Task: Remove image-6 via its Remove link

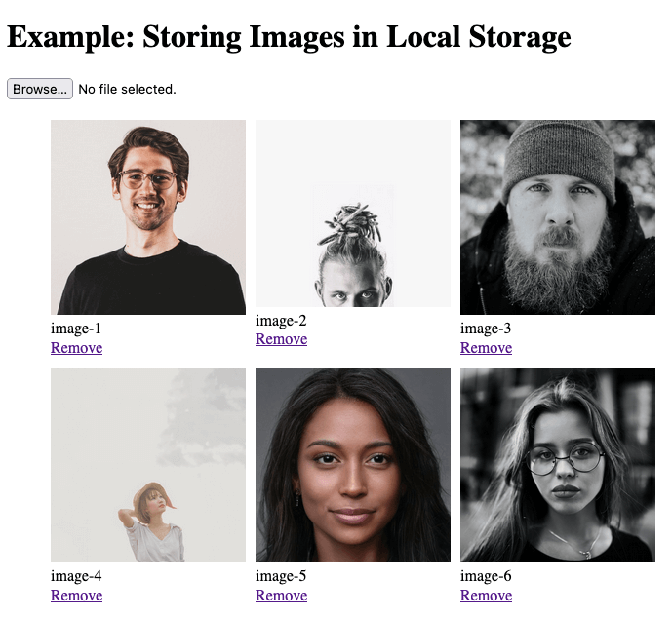Action: [486, 595]
